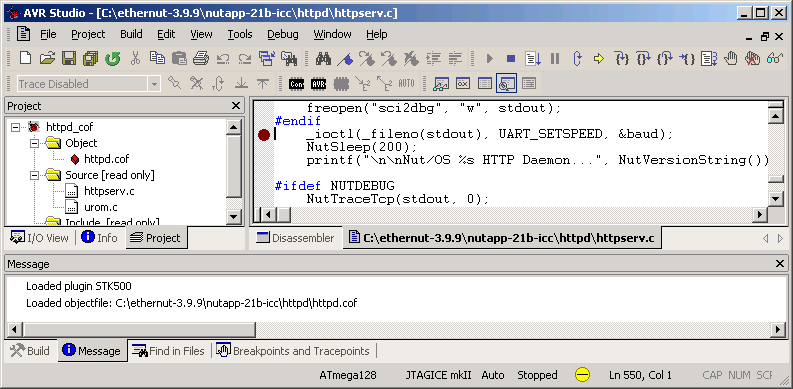Toggle the Watch view glasses window icon

pyautogui.click(x=442, y=83)
